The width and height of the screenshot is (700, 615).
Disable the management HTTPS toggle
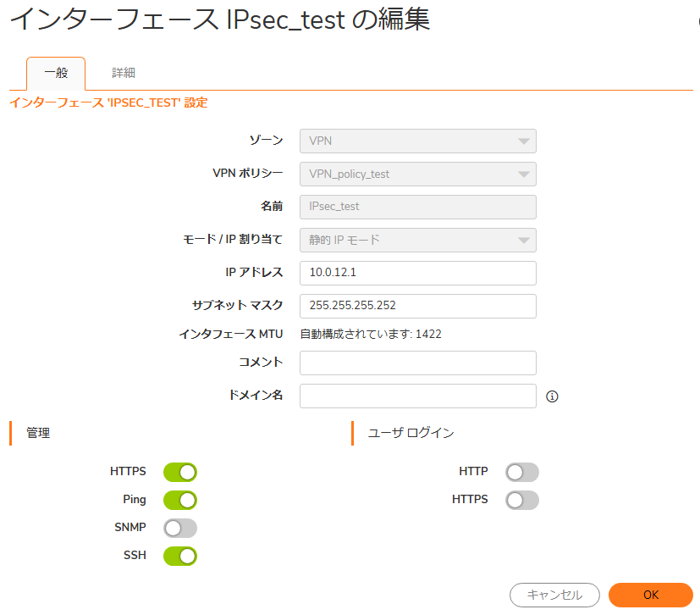click(180, 472)
